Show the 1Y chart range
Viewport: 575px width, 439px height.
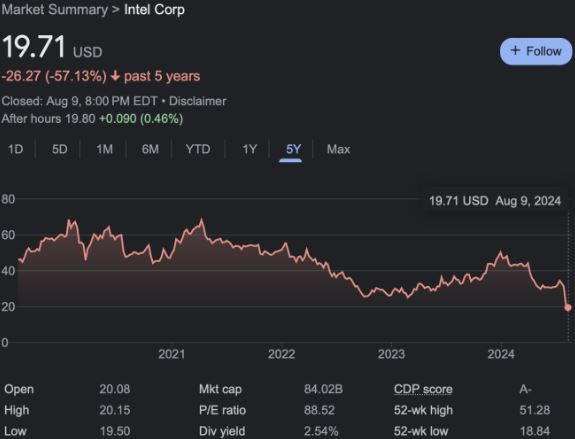coord(249,149)
